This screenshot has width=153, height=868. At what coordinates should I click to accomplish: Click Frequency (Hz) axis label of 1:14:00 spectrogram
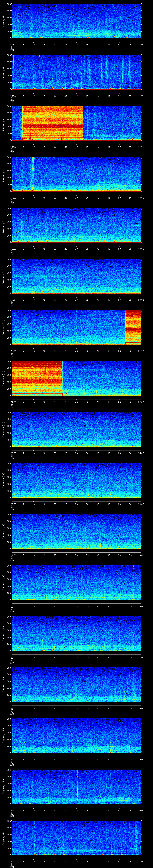(x=3, y=21)
